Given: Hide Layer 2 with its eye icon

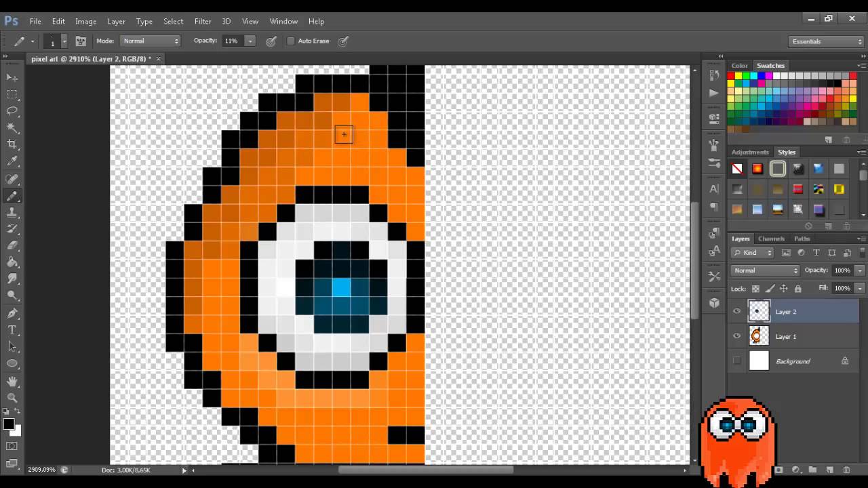Looking at the screenshot, I should [737, 312].
